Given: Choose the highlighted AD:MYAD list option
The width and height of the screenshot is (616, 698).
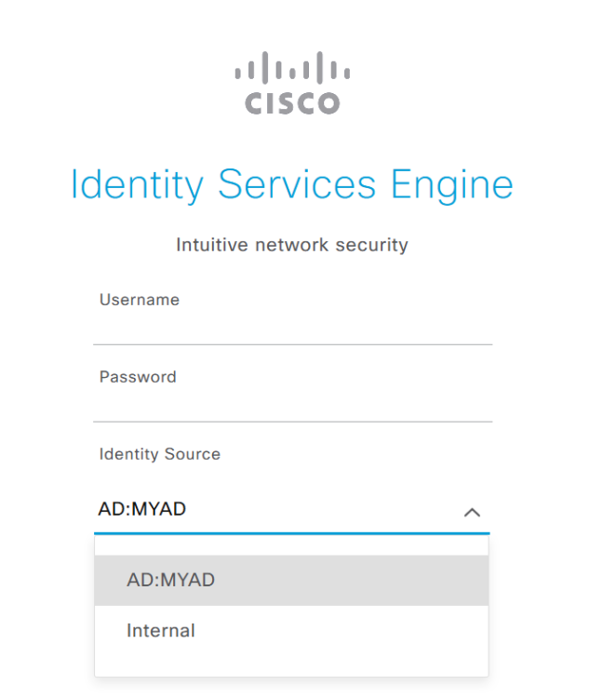Looking at the screenshot, I should (x=171, y=580).
